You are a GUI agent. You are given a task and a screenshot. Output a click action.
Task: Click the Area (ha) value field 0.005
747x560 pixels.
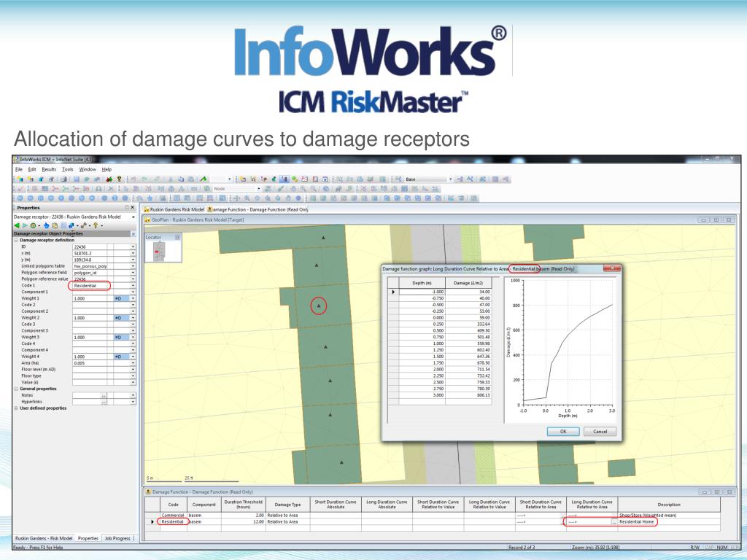coord(90,363)
